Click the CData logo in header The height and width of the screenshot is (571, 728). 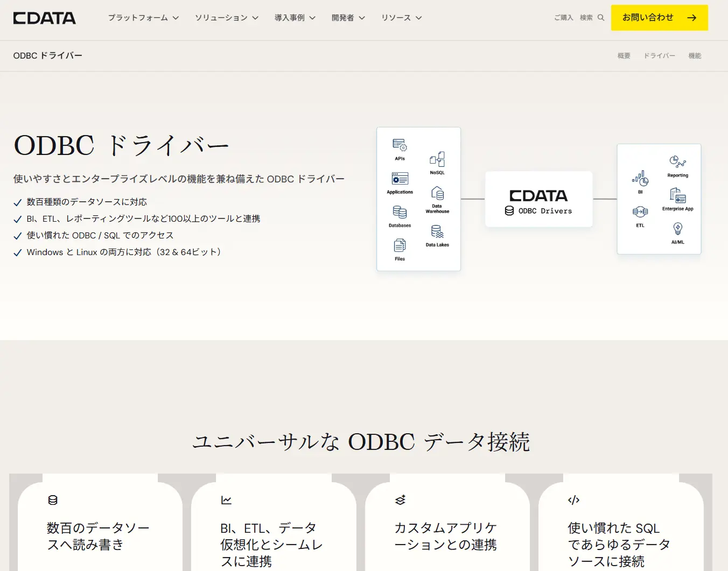tap(45, 18)
